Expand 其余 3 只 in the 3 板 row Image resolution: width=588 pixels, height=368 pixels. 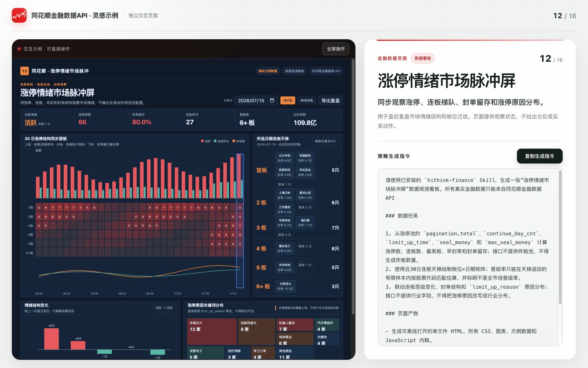(285, 235)
